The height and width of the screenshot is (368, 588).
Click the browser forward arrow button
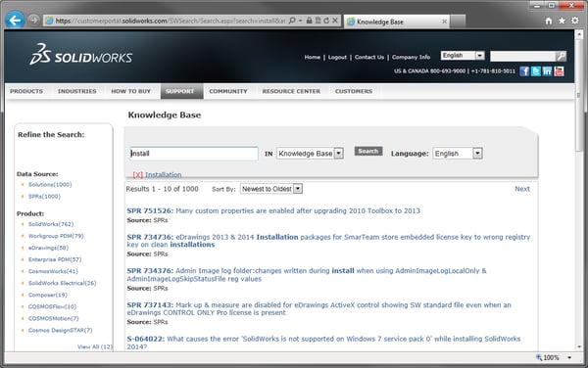[x=33, y=20]
